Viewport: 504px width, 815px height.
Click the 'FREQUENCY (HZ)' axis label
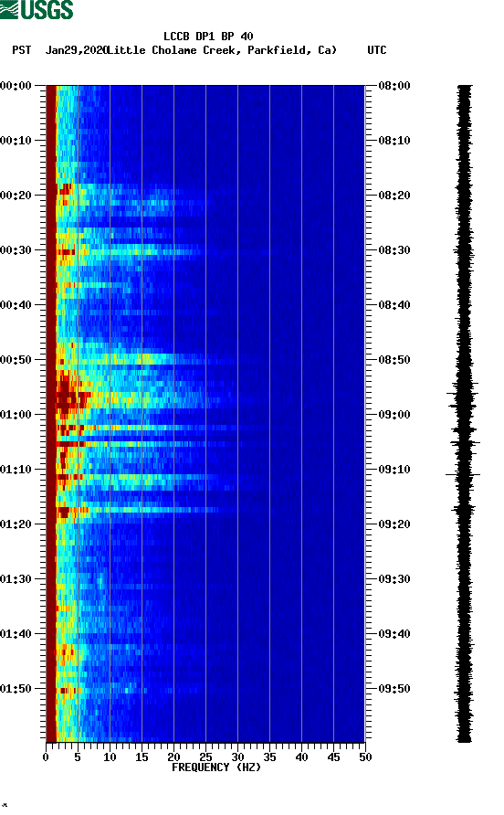pos(216,767)
